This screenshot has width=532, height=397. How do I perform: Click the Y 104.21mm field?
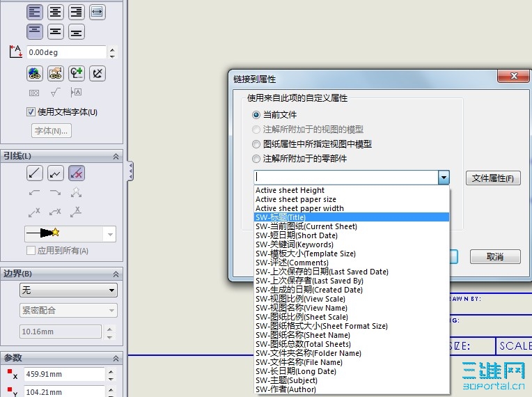coord(65,391)
